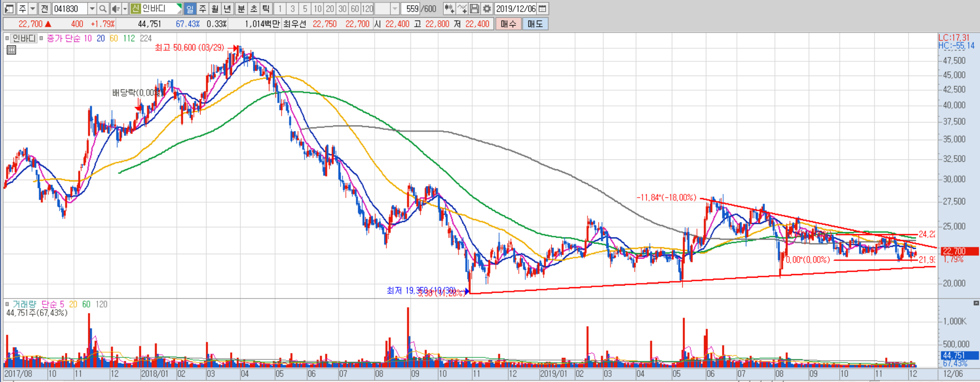Switch to monthly (월) chart period
Image resolution: width=980 pixels, height=382 pixels.
click(x=215, y=8)
